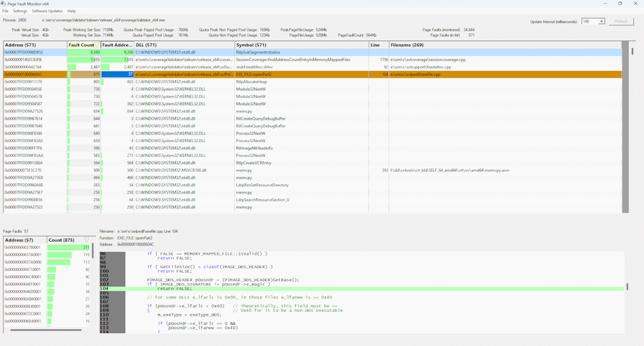This screenshot has height=346, width=644.
Task: Select lower list address 0x00000000072C0001
Action: [x=23, y=314]
